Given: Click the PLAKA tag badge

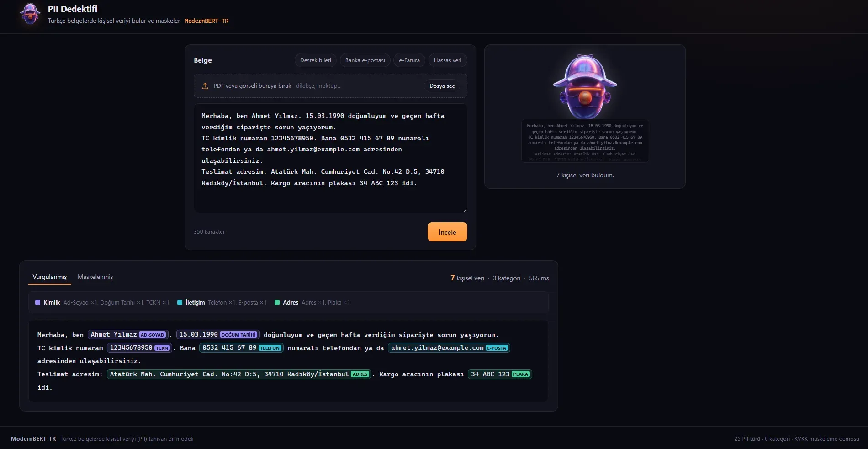Looking at the screenshot, I should click(x=520, y=374).
